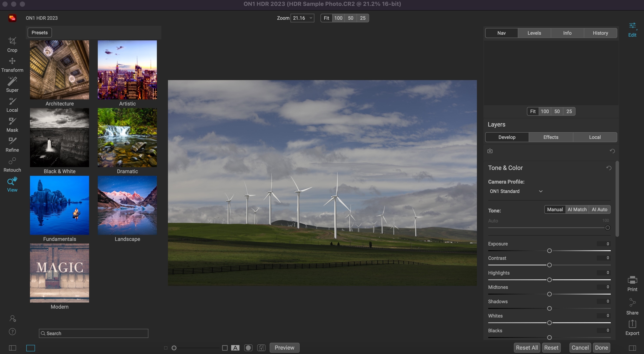Viewport: 644px width, 354px height.
Task: Click the AI Auto tone button
Action: click(x=599, y=209)
